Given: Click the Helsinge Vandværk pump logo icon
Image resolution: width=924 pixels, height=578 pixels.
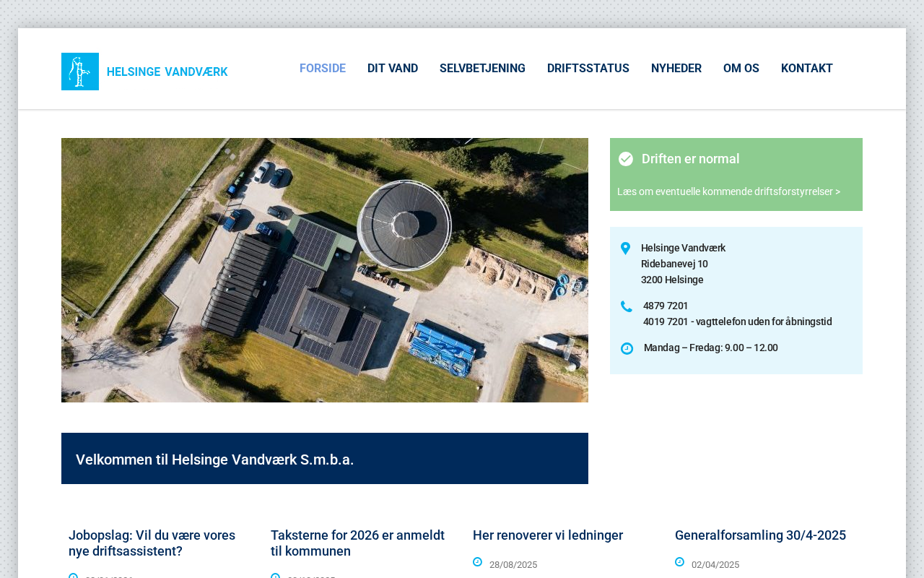Looking at the screenshot, I should point(80,72).
